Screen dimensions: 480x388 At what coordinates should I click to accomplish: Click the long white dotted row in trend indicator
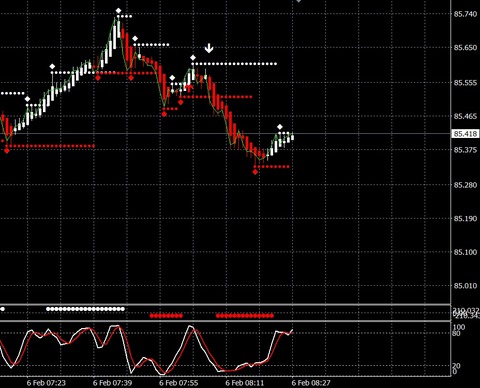85,309
